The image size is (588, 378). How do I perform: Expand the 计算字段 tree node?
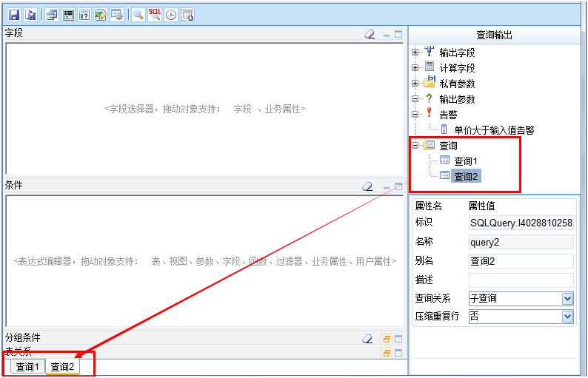click(415, 68)
